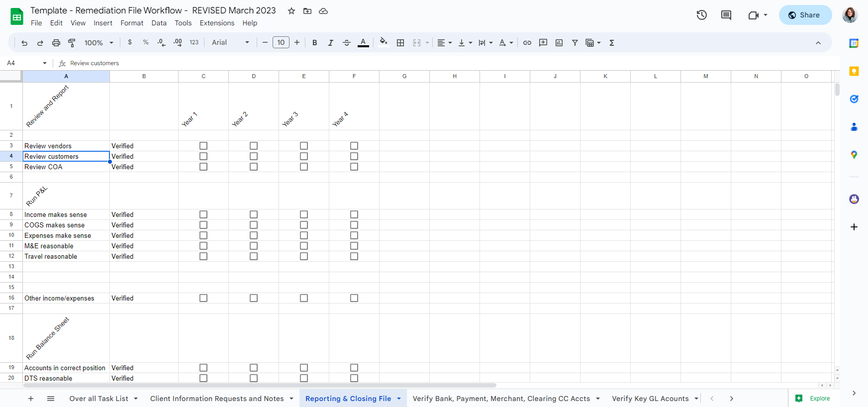Open Reporting & Closing File tab menu arrow
Screen dimensions: 868x407
pos(399,399)
